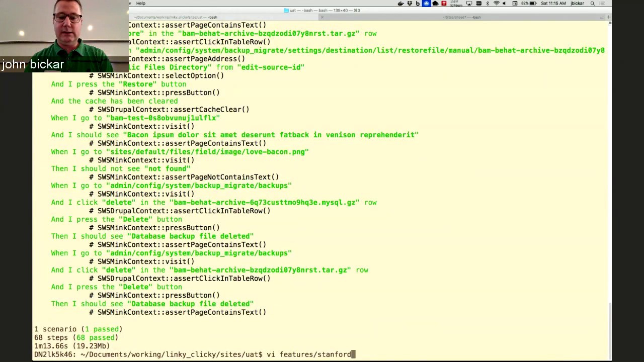Click the red square menu bar icon
This screenshot has width=644, height=362.
point(444,4)
